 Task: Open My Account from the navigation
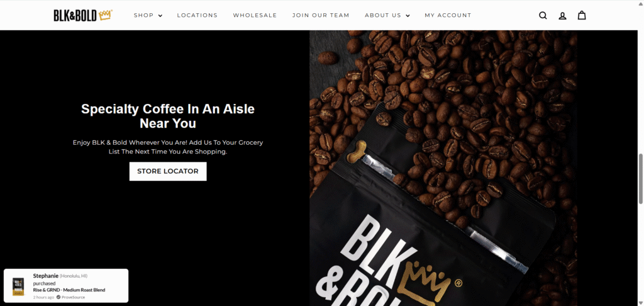448,15
